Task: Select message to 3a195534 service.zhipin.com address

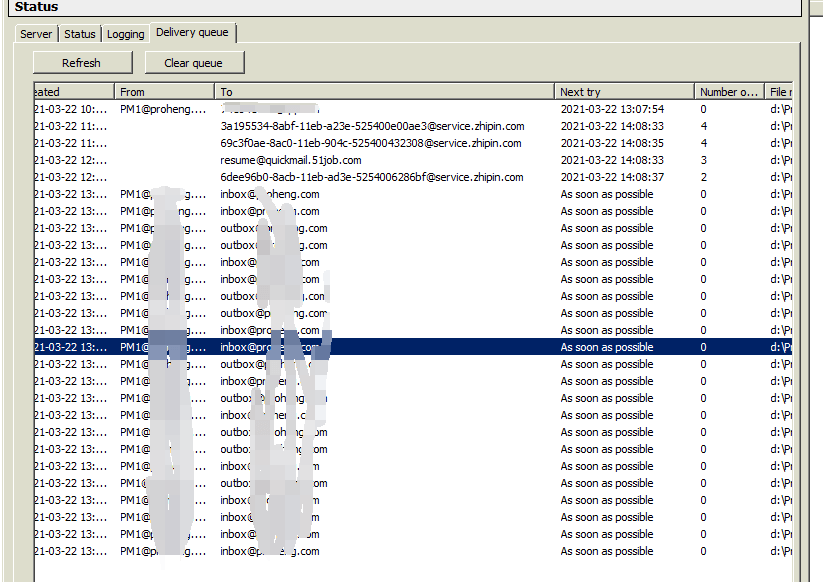Action: click(x=372, y=126)
